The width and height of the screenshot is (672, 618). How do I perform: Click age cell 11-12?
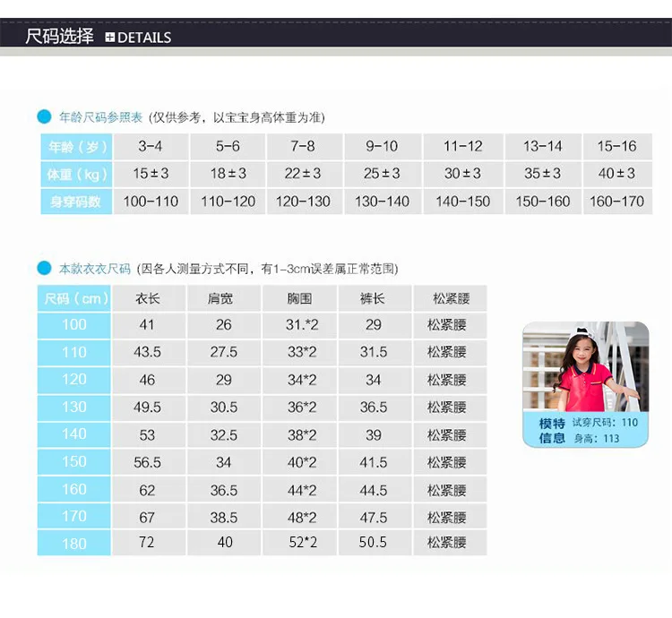click(x=463, y=147)
